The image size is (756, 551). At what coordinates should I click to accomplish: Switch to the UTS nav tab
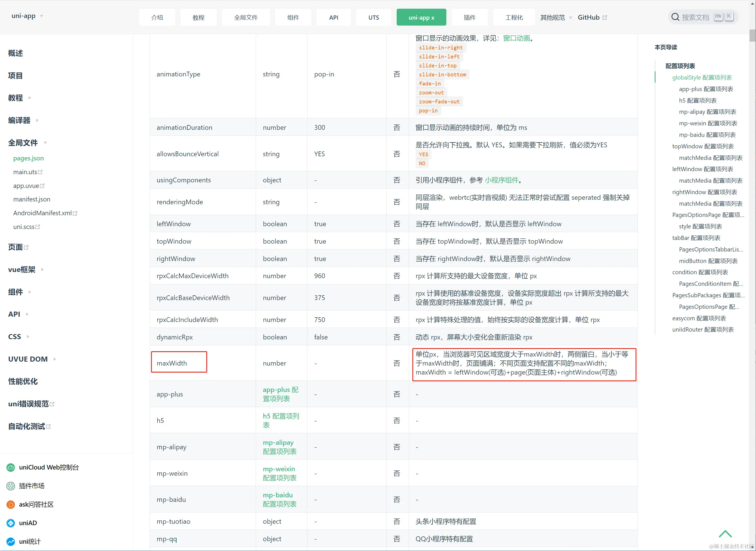[x=373, y=17]
